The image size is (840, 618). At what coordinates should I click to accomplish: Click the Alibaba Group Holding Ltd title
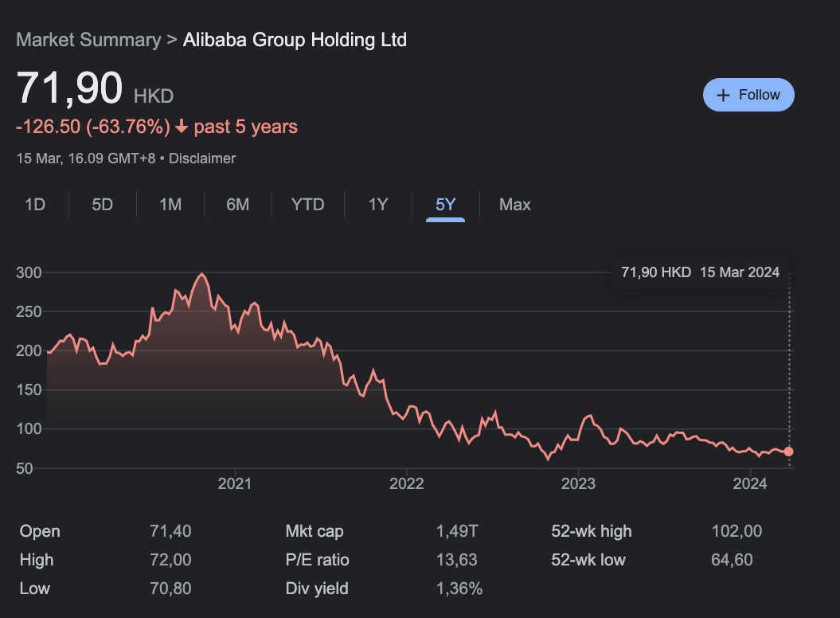click(x=295, y=40)
